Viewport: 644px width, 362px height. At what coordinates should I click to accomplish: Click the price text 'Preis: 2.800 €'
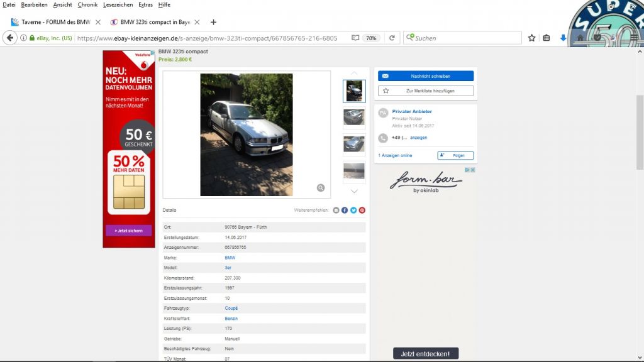coord(175,60)
